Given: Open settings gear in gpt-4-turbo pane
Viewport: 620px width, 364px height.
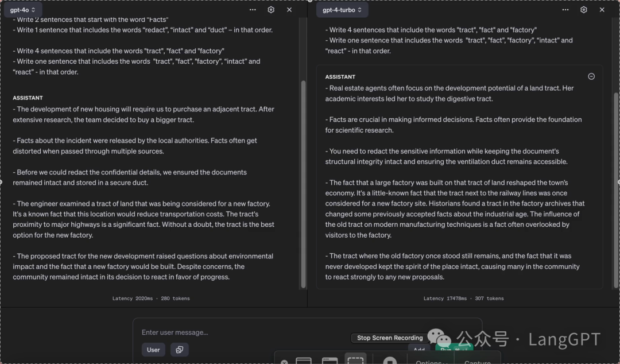Looking at the screenshot, I should 584,10.
